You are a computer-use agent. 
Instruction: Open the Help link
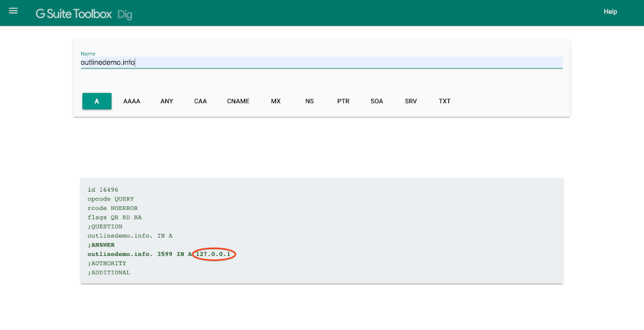click(x=610, y=12)
